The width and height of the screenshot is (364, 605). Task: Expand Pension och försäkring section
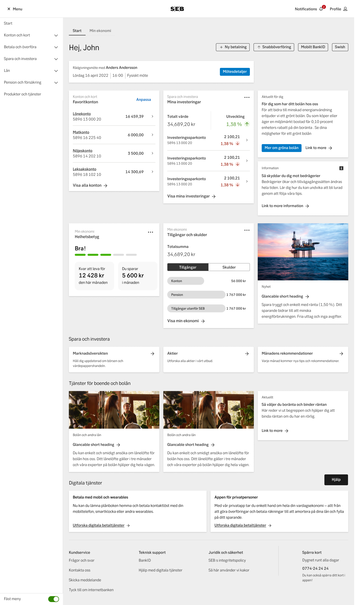tap(56, 83)
